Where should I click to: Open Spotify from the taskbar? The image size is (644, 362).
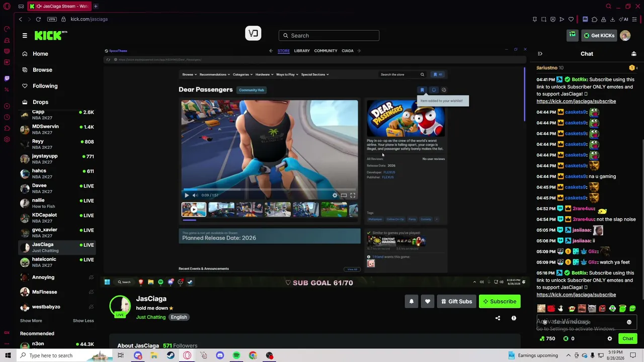coord(236,355)
